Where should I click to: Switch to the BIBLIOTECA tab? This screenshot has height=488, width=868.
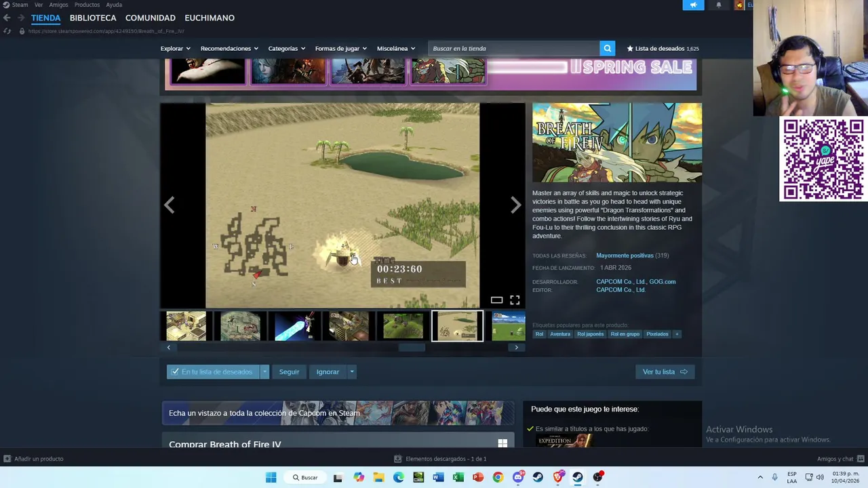[x=93, y=18]
